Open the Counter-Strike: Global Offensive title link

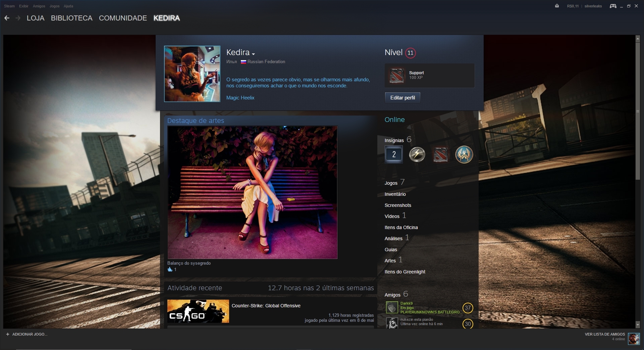coord(266,306)
